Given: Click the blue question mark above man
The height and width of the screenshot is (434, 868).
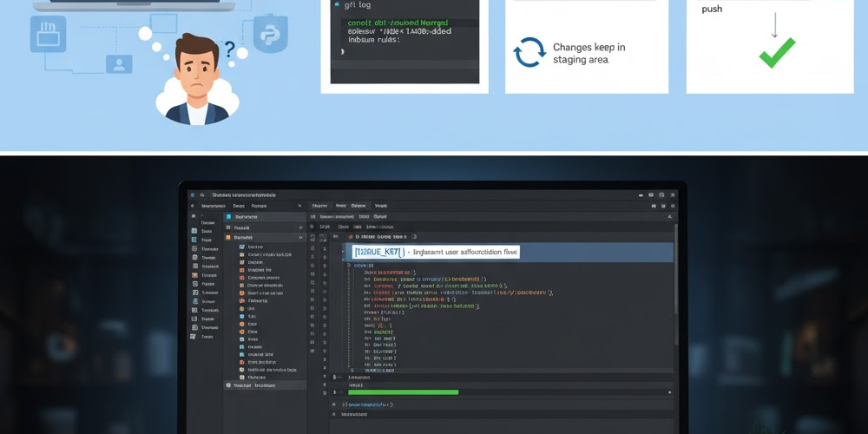Looking at the screenshot, I should (x=230, y=49).
